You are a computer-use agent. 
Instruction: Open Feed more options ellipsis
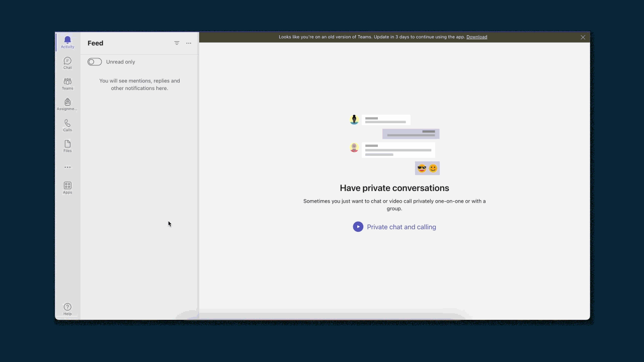click(189, 43)
